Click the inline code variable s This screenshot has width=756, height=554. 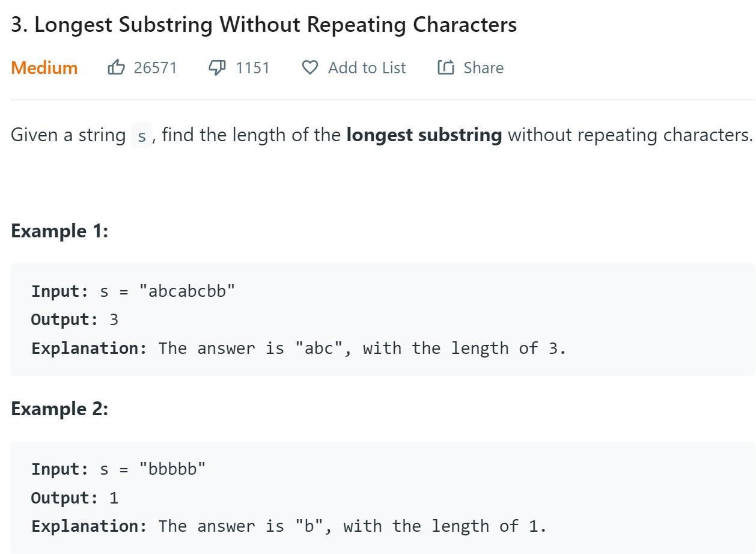(x=141, y=136)
